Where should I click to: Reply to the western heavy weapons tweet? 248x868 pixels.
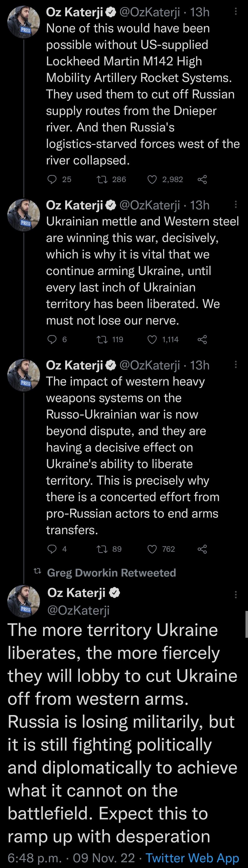pos(52,549)
